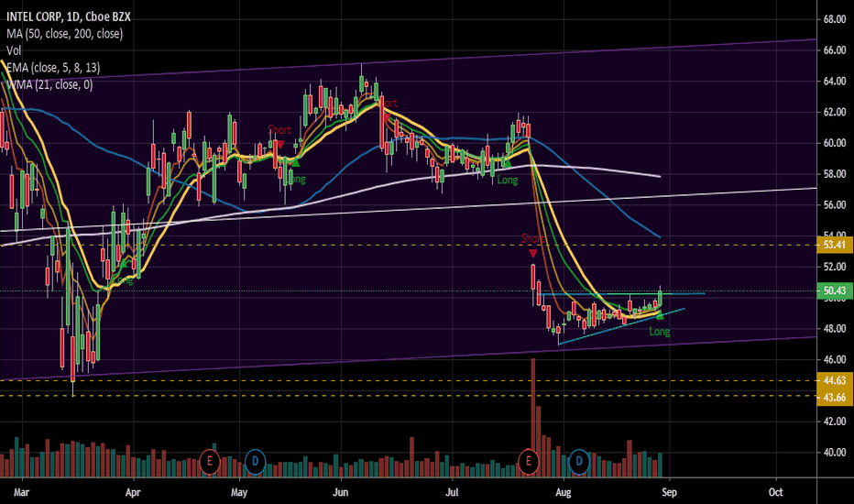The height and width of the screenshot is (504, 854).
Task: Select the Vol indicator legend
Action: [14, 50]
